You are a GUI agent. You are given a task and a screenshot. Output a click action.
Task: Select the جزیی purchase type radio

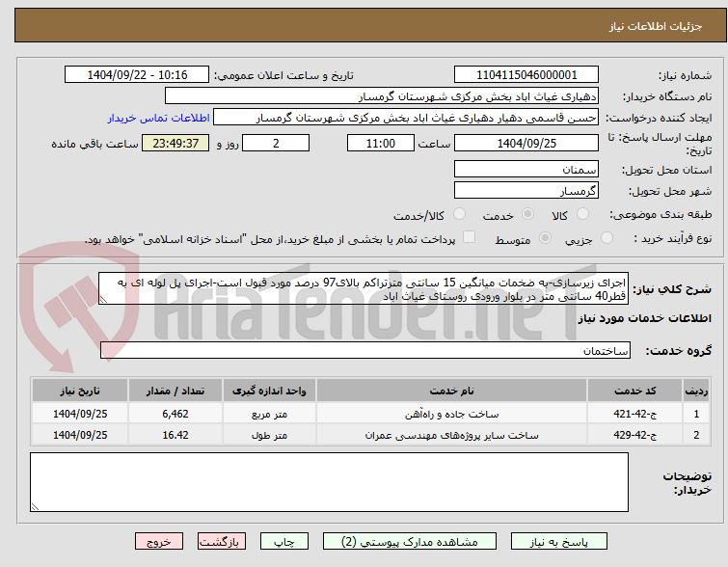coord(607,238)
